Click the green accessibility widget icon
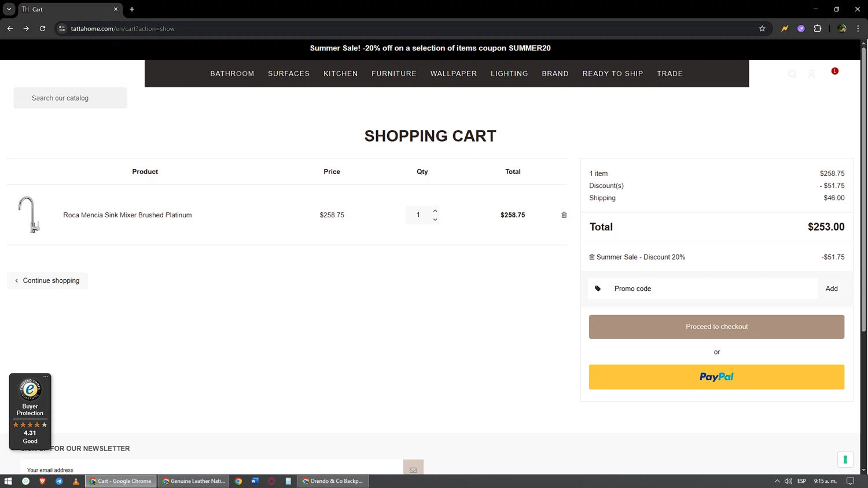Viewport: 868px width, 488px height. pos(845,460)
